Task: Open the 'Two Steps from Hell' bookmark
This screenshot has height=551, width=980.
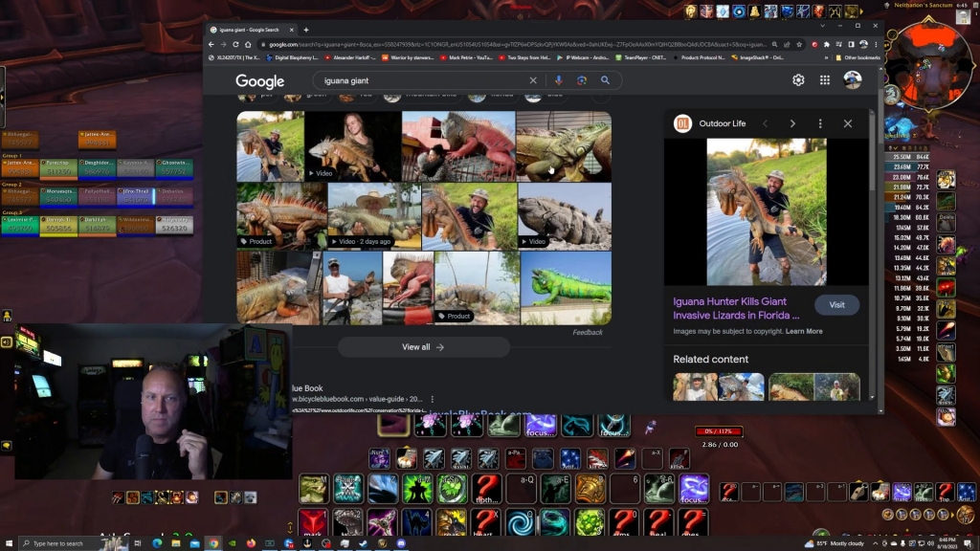Action: [x=525, y=57]
